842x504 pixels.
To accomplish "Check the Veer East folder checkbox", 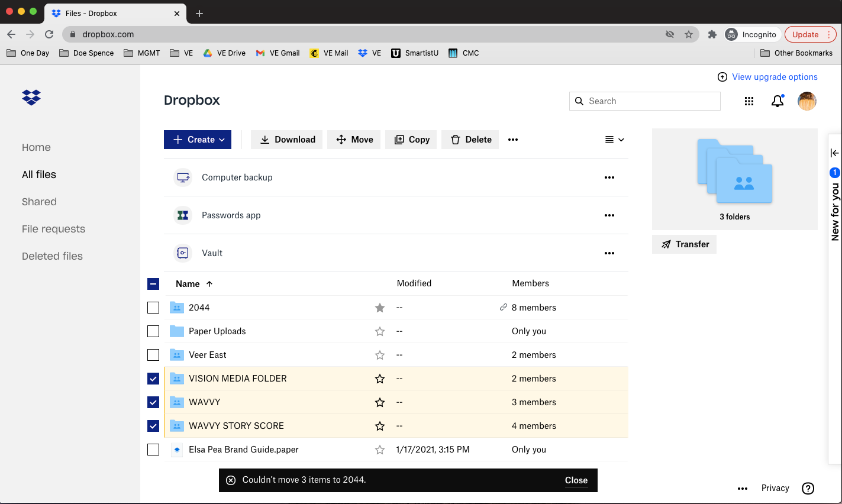I will [x=153, y=355].
